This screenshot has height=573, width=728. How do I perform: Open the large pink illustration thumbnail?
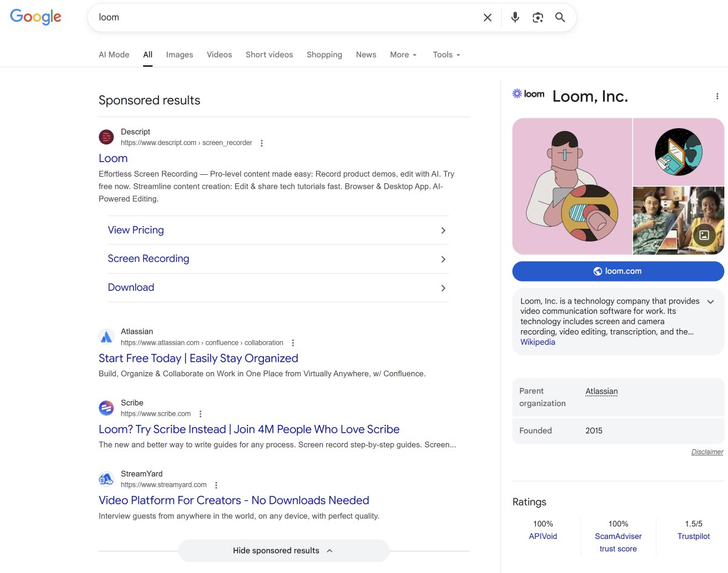pyautogui.click(x=572, y=186)
